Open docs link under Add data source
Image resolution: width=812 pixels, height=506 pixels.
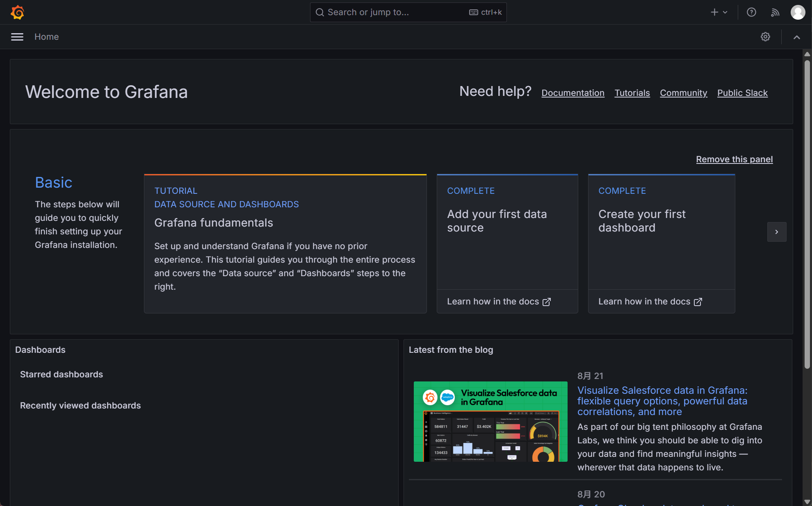pyautogui.click(x=499, y=302)
